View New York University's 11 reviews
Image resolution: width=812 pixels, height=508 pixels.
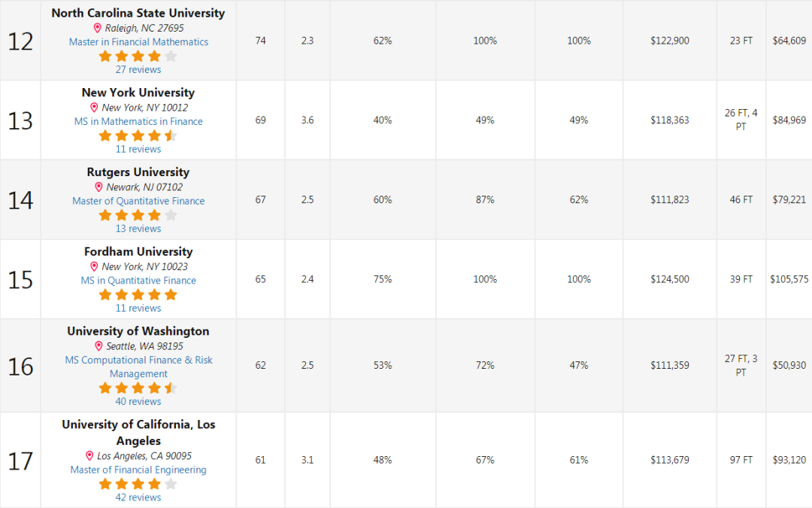click(138, 149)
